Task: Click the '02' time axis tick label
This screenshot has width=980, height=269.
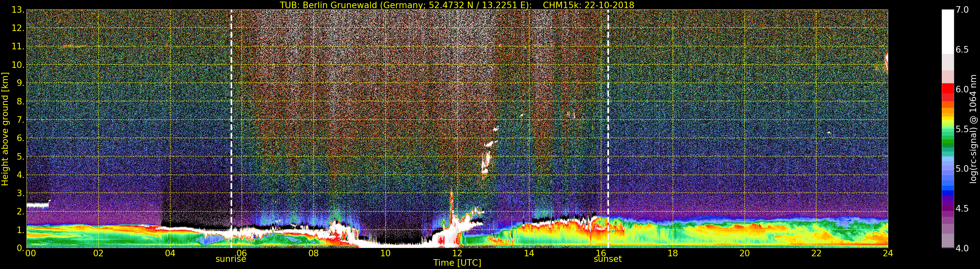Action: coord(98,253)
